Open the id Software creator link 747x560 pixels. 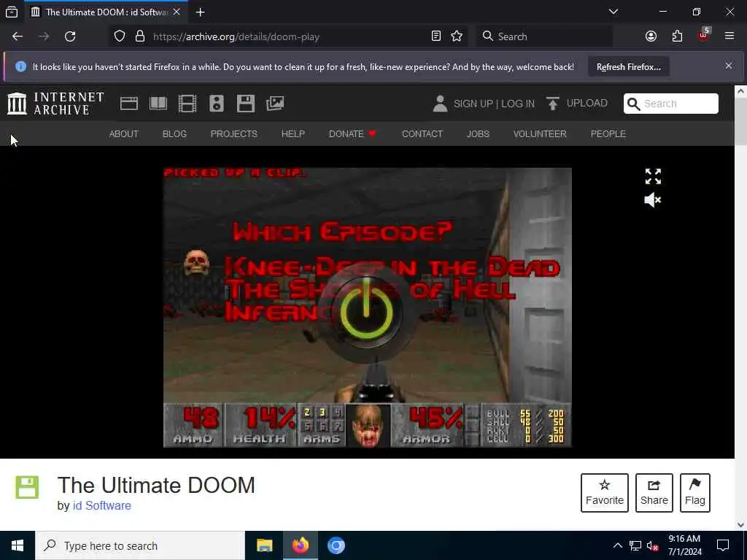tap(102, 506)
